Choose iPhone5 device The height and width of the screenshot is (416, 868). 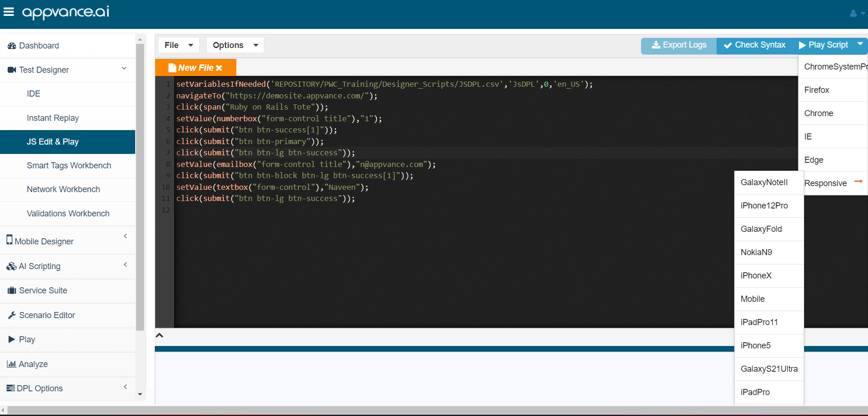(x=769, y=346)
